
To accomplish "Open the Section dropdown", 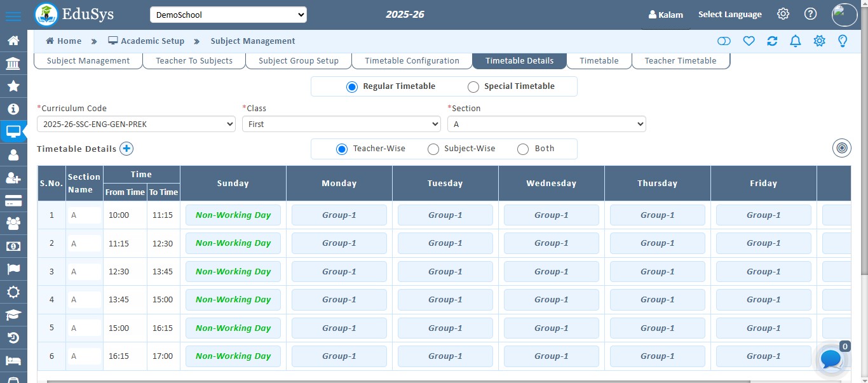I will [x=546, y=124].
